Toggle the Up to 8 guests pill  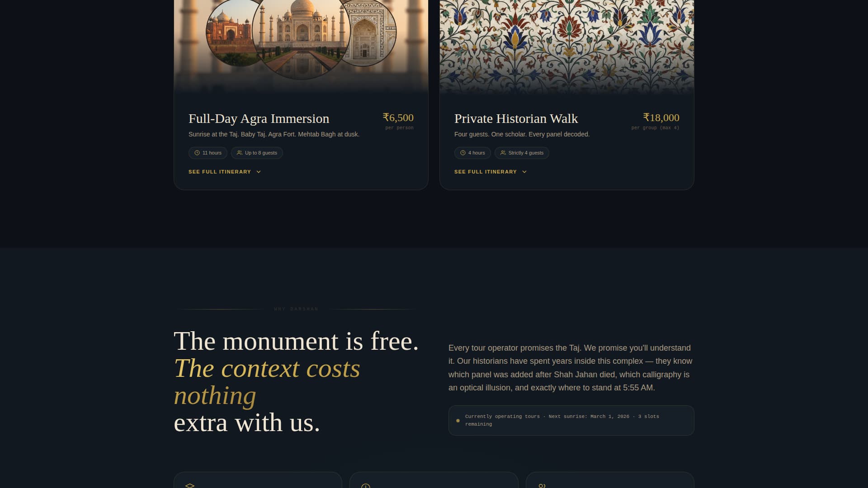point(258,153)
